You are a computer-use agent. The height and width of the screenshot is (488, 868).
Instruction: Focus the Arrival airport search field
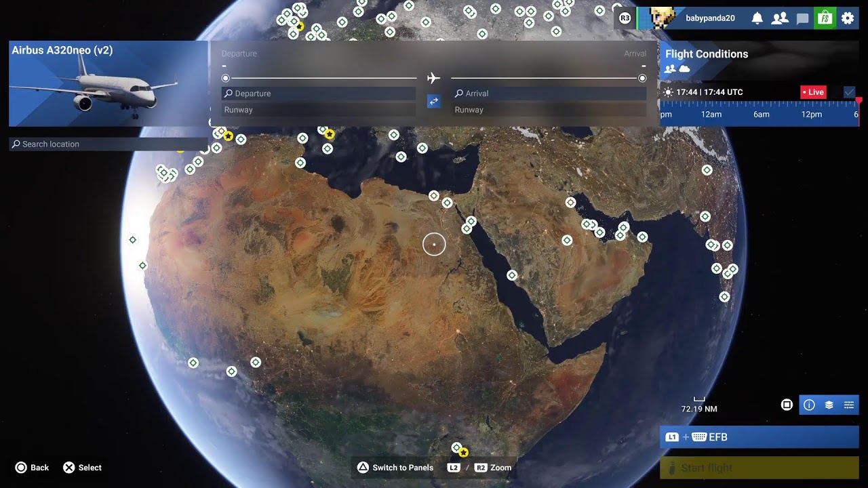(549, 94)
